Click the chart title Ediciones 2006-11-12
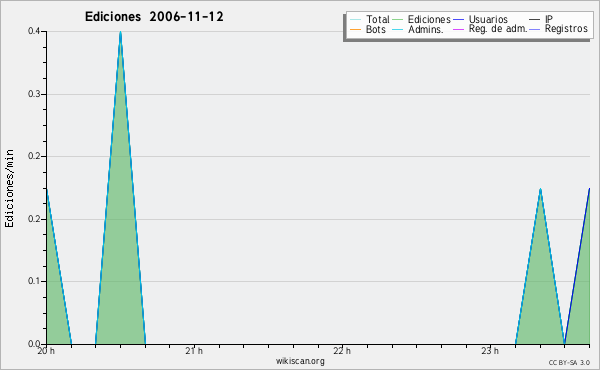 pyautogui.click(x=154, y=17)
